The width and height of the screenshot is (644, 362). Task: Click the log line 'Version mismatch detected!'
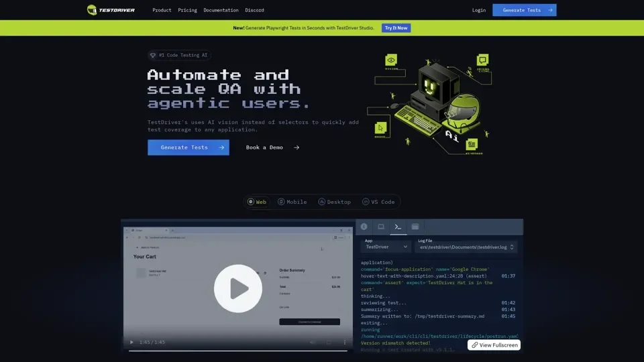point(396,343)
